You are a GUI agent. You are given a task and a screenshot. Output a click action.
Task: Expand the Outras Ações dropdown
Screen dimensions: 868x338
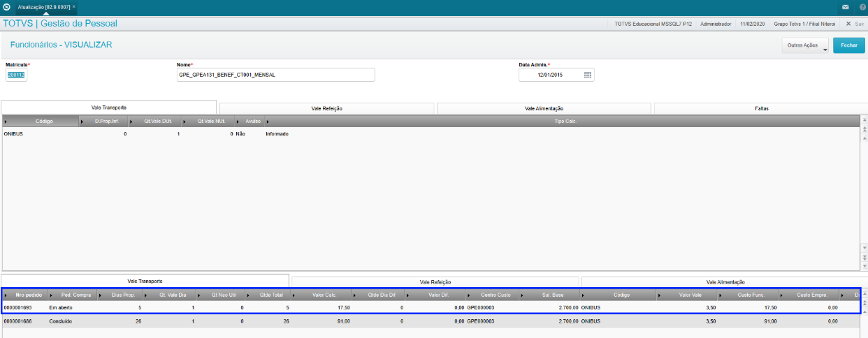pyautogui.click(x=805, y=45)
